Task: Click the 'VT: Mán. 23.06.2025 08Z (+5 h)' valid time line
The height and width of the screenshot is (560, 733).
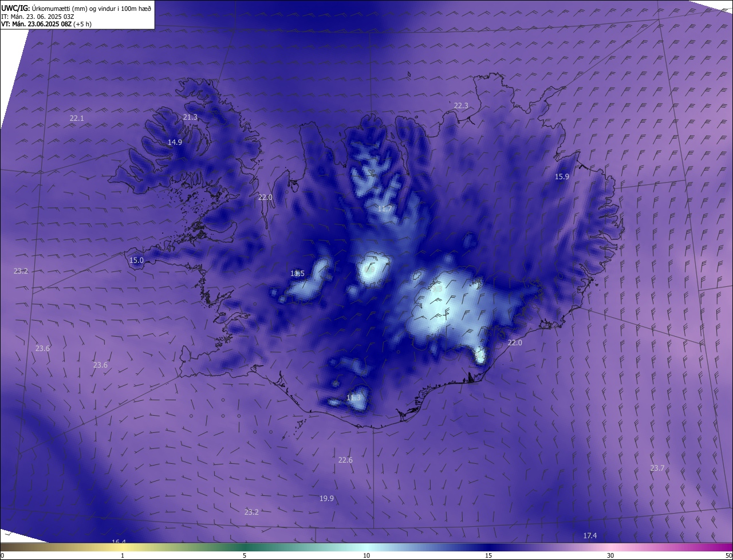Action: click(46, 24)
